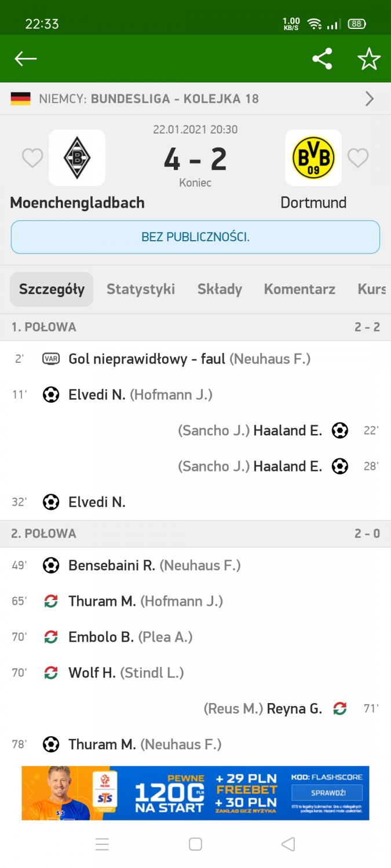391x868 pixels.
Task: Click the SPRAWDŹ! button in the ad
Action: [327, 792]
